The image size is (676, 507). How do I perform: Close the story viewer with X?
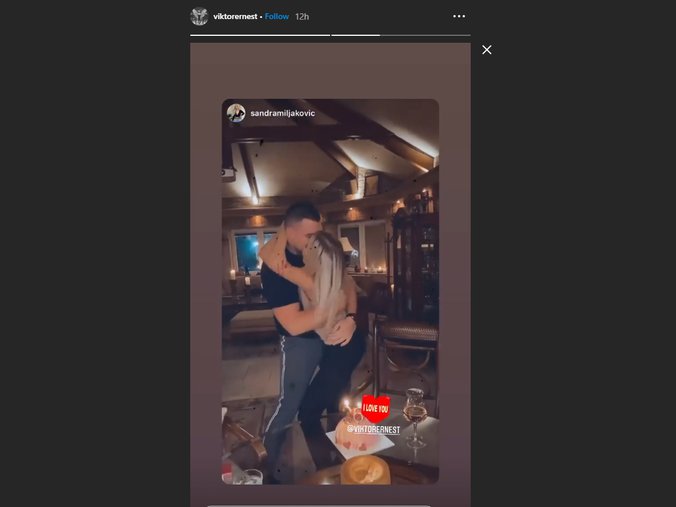pyautogui.click(x=487, y=50)
